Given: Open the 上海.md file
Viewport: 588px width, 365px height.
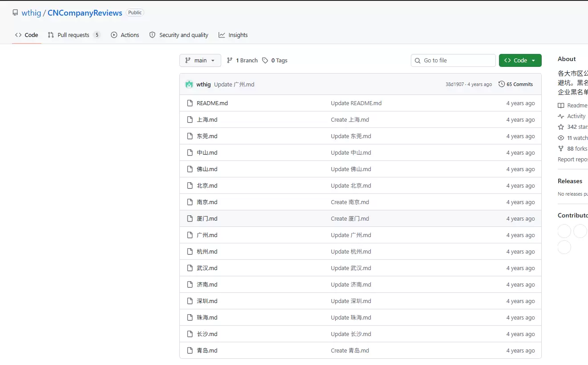Looking at the screenshot, I should click(x=207, y=120).
